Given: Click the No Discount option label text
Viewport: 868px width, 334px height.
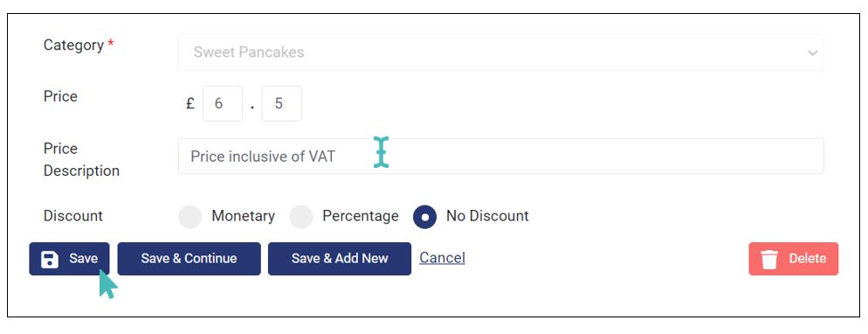Looking at the screenshot, I should (487, 216).
